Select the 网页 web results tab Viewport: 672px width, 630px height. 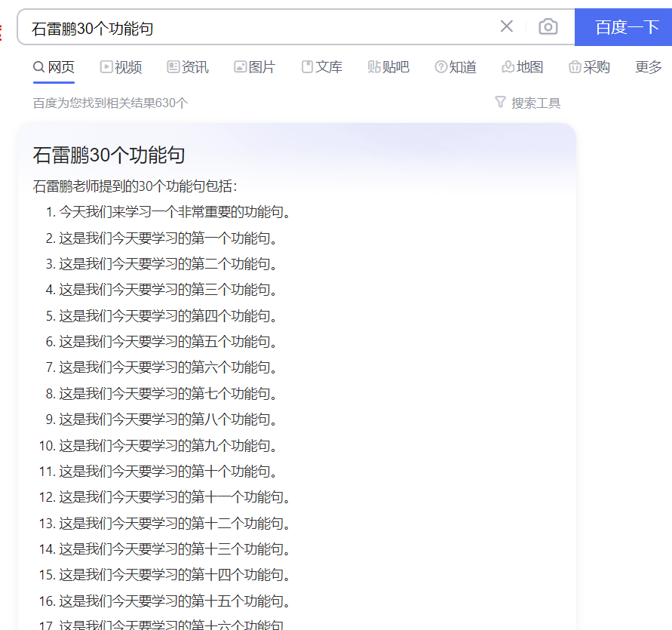click(54, 67)
